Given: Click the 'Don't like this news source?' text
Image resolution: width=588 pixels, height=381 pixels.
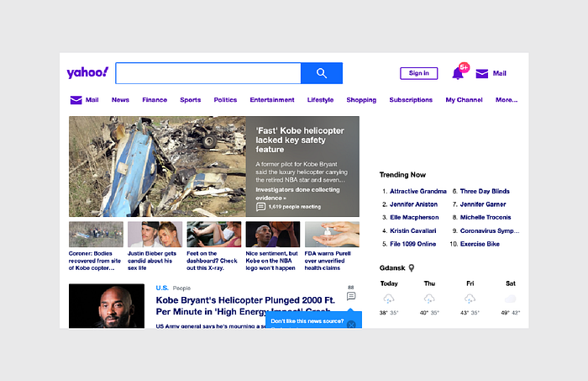Looking at the screenshot, I should pos(307,321).
